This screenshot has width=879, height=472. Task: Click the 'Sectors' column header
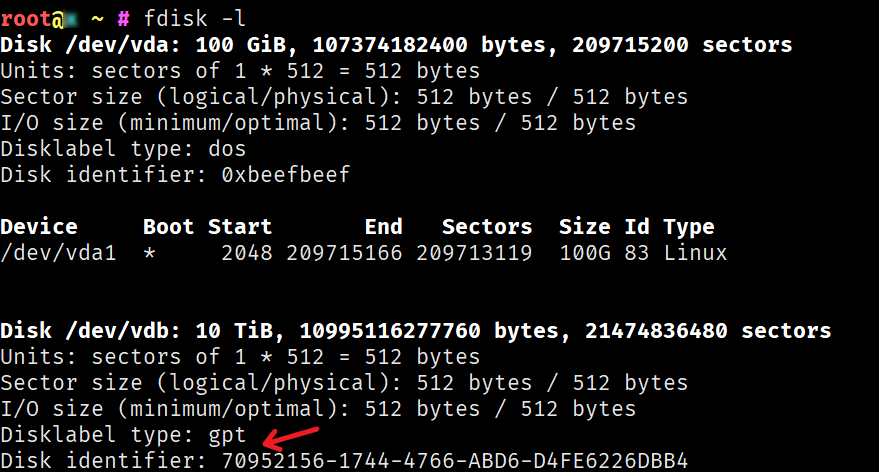click(487, 226)
